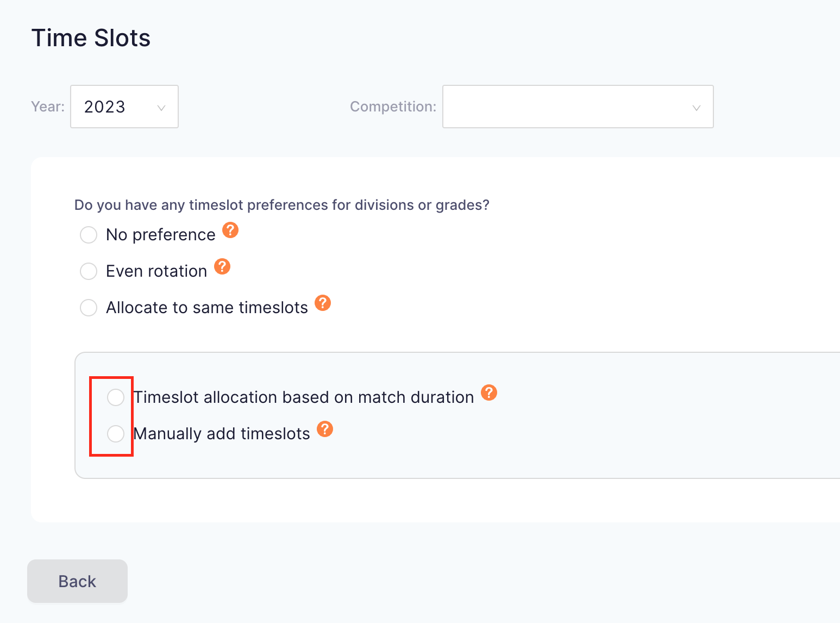The image size is (840, 623).
Task: Choose the Even rotation radio button
Action: point(89,271)
